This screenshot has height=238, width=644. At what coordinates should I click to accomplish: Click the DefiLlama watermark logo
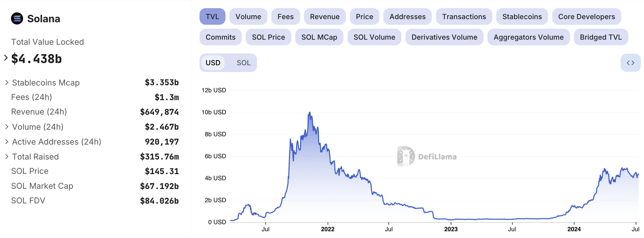click(x=427, y=156)
